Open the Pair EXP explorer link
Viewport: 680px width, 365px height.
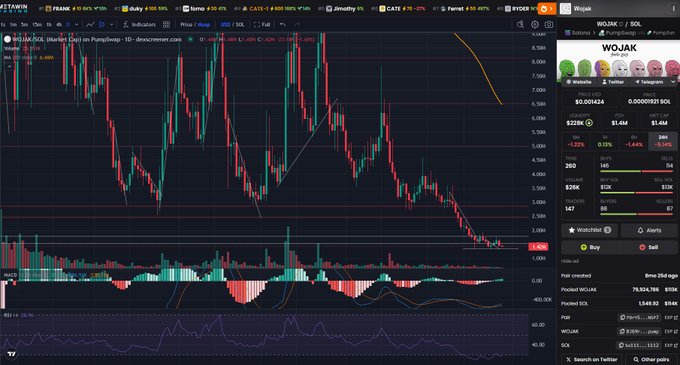pos(671,318)
